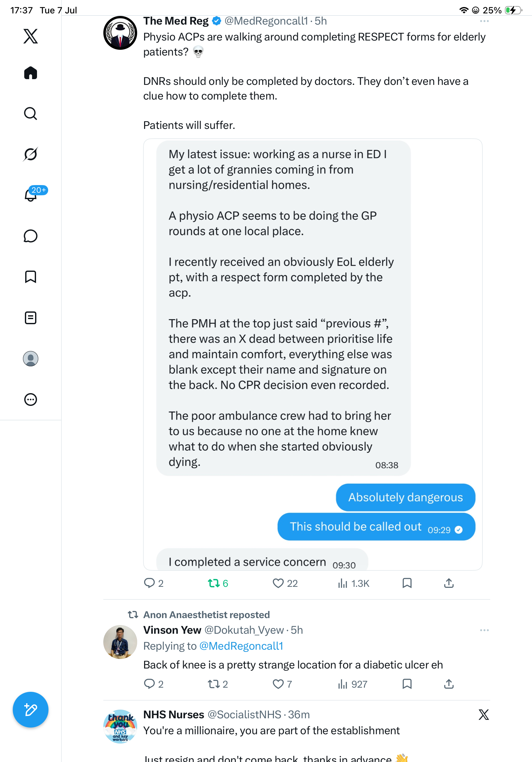Expand More menu in sidebar
The height and width of the screenshot is (762, 532).
[x=31, y=400]
